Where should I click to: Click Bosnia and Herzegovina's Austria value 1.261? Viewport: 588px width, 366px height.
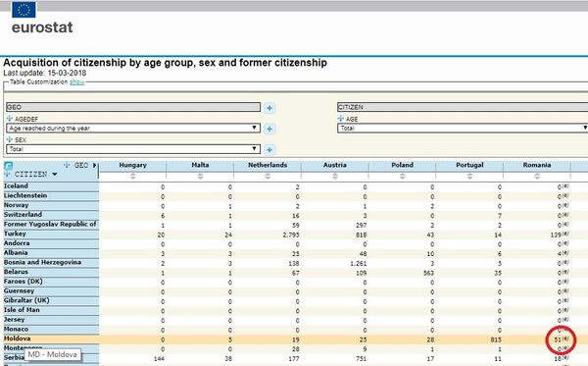(359, 264)
